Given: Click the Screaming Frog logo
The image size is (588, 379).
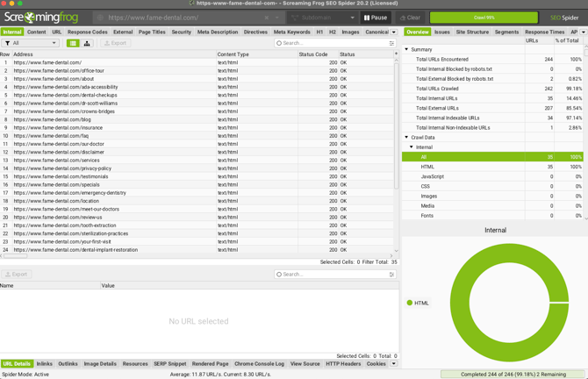Looking at the screenshot, I should (41, 18).
